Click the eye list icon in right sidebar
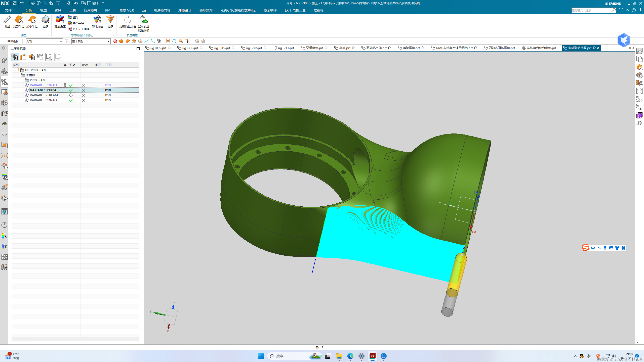This screenshot has width=644, height=362. click(639, 107)
